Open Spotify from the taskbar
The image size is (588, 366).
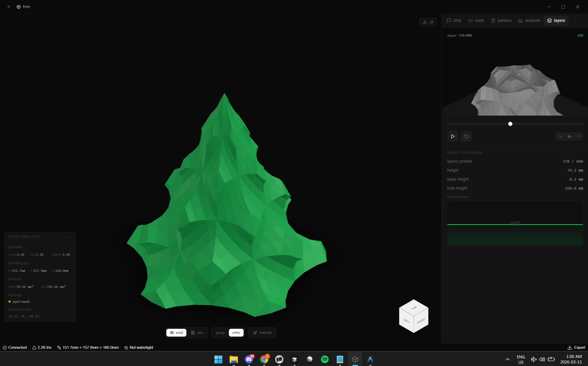point(325,359)
